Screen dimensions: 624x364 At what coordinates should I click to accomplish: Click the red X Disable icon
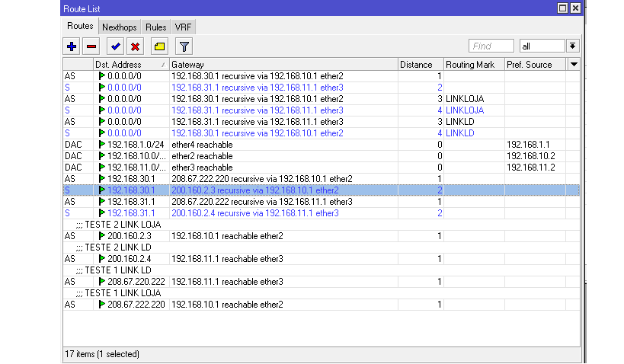click(x=135, y=46)
